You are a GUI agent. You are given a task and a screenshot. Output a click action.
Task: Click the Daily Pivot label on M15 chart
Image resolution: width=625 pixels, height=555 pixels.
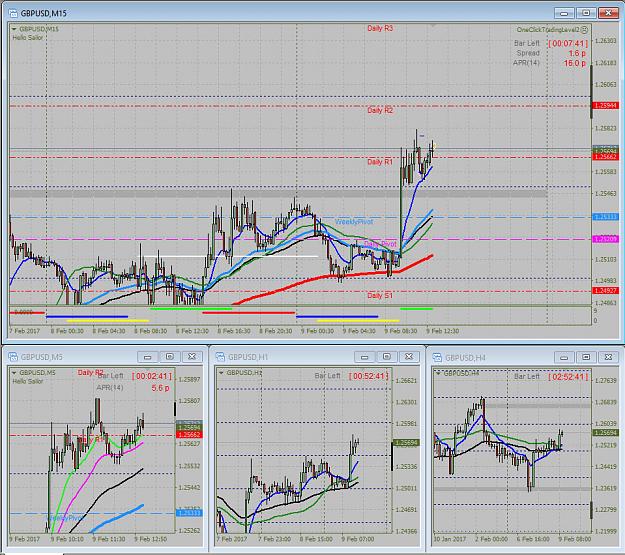click(380, 244)
